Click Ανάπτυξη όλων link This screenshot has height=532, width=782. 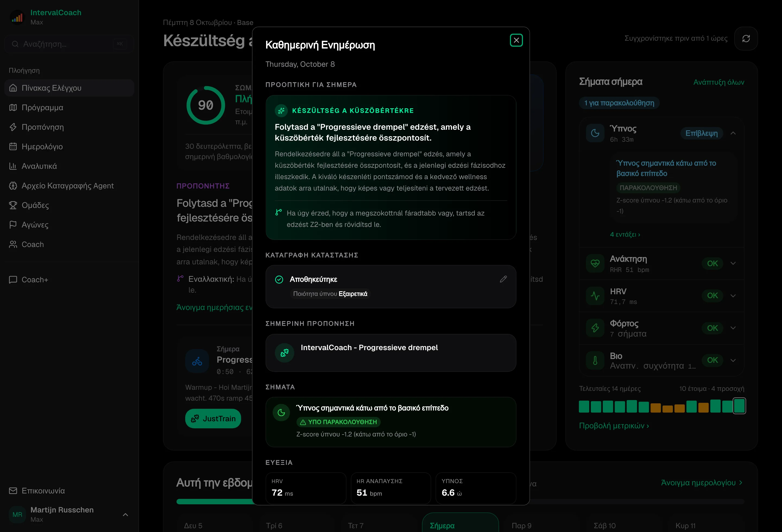click(718, 83)
